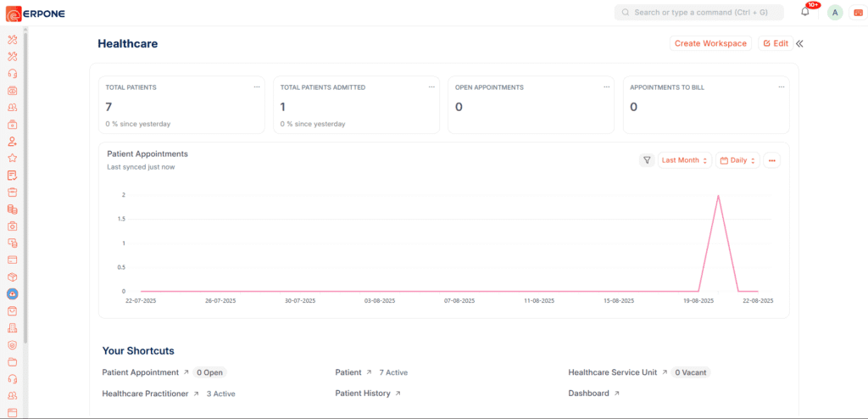Click the Create Workspace button
This screenshot has height=419, width=868.
pyautogui.click(x=710, y=43)
